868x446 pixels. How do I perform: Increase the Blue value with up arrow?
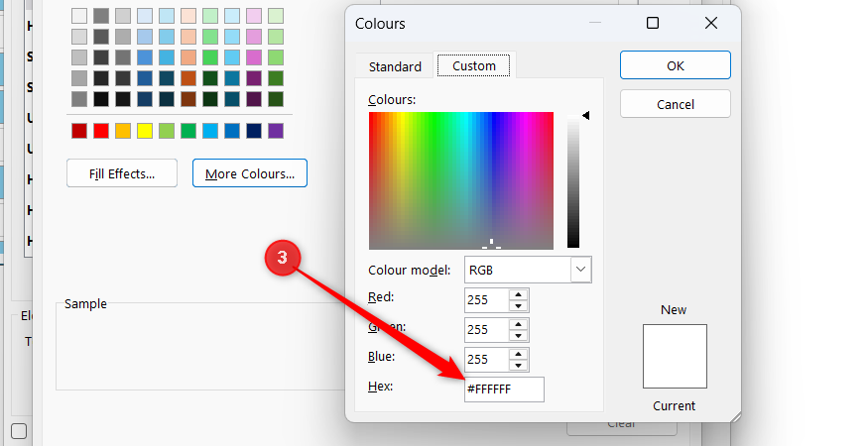518,354
